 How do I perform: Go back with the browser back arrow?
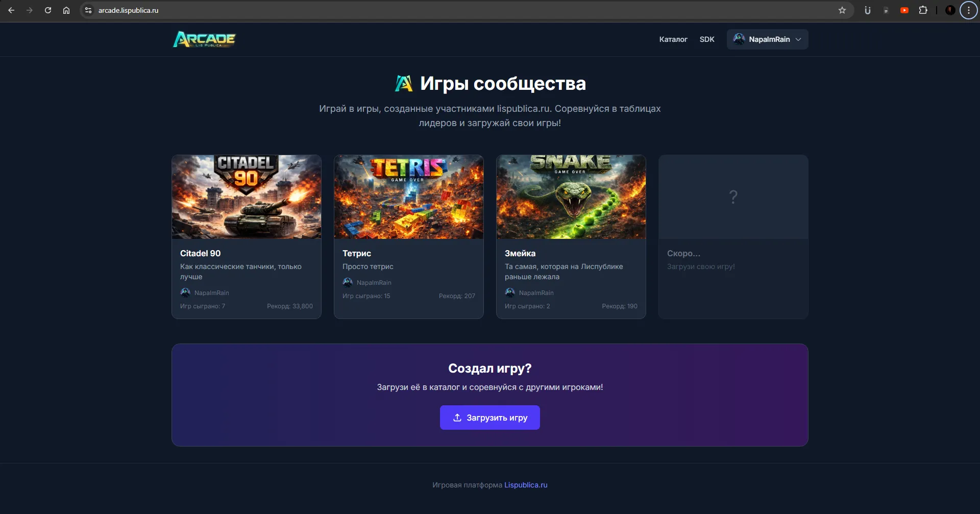[11, 10]
